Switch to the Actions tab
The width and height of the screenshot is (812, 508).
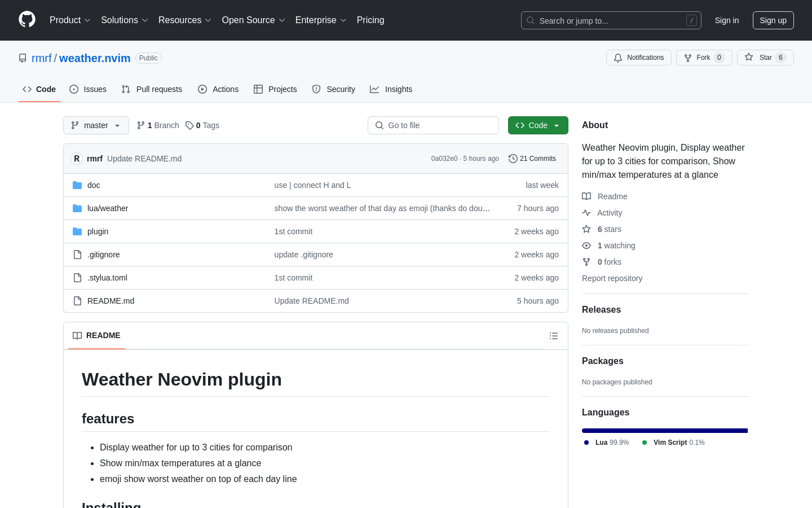(x=218, y=89)
